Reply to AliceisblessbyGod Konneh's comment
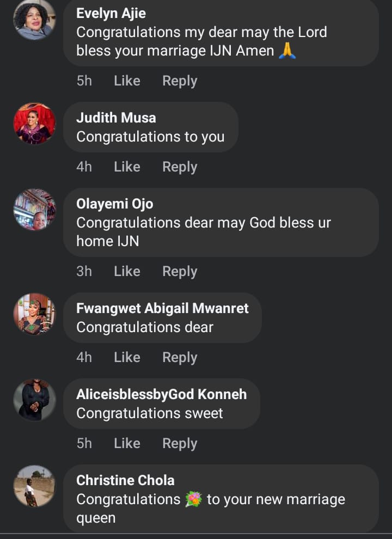 click(180, 444)
